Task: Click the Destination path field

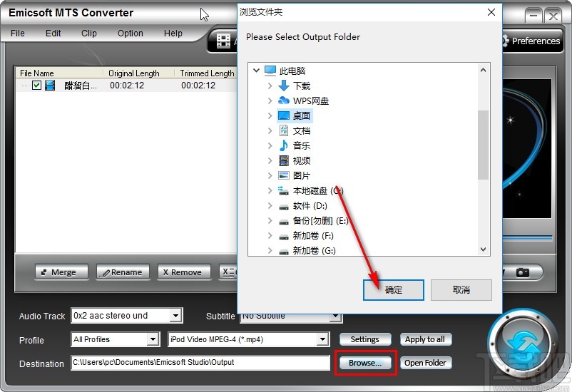Action: coord(200,363)
